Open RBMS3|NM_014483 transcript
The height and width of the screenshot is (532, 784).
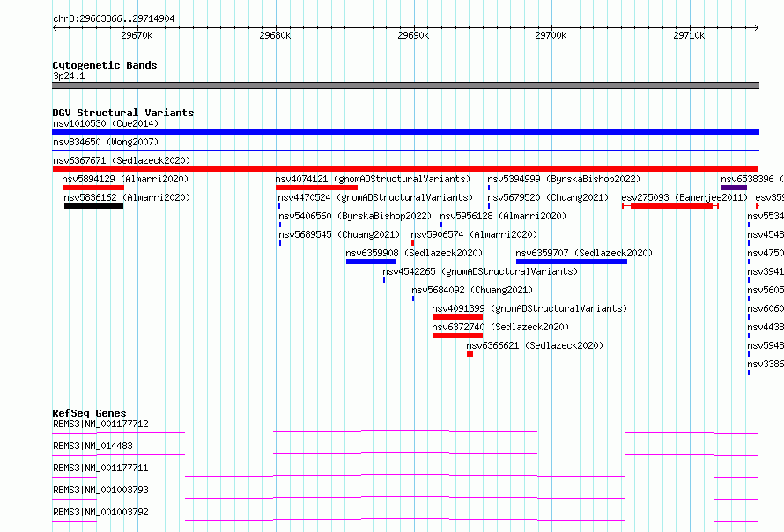[92, 446]
